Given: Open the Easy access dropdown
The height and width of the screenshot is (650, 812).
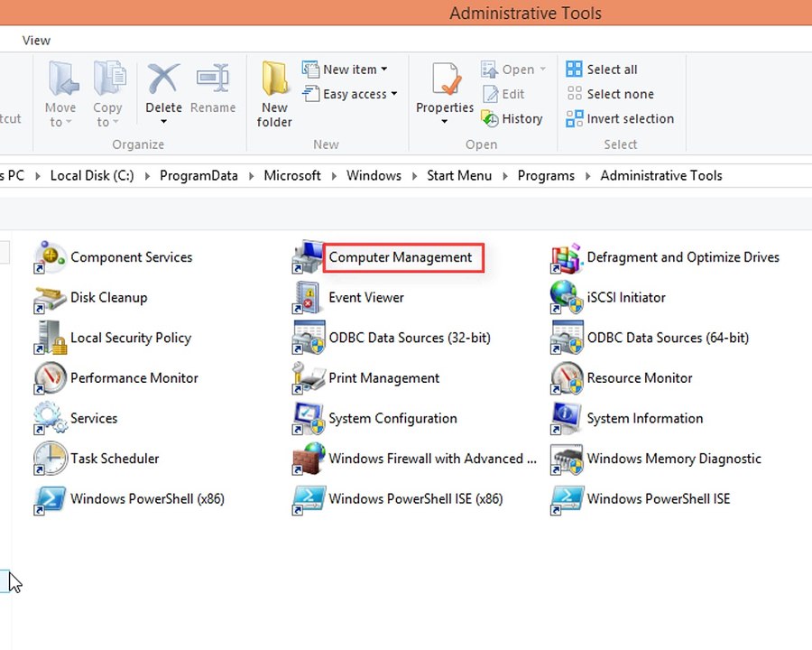Looking at the screenshot, I should click(350, 94).
